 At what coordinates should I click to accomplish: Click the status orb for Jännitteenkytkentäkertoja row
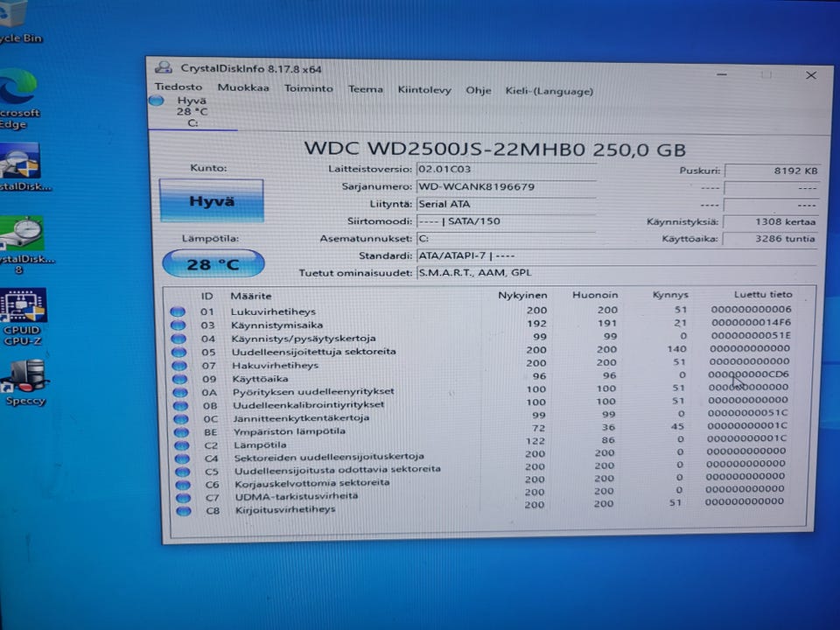pos(181,418)
